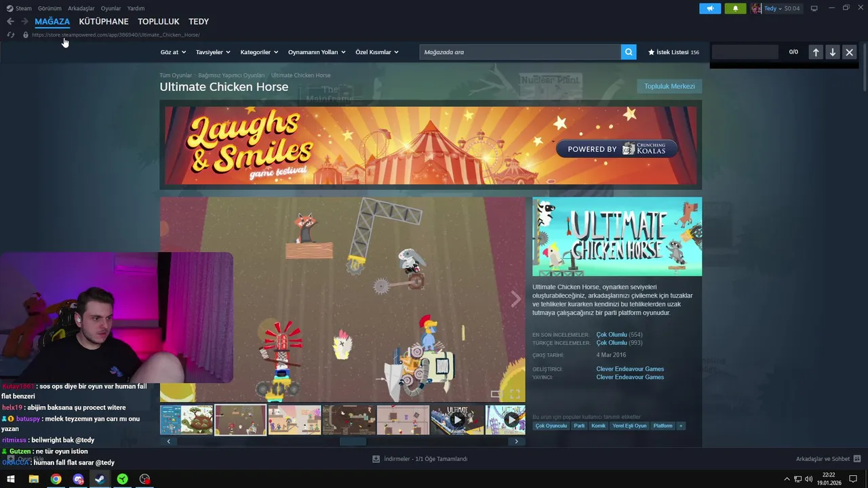Expand the Kategoriler dropdown
The width and height of the screenshot is (868, 488).
click(259, 52)
